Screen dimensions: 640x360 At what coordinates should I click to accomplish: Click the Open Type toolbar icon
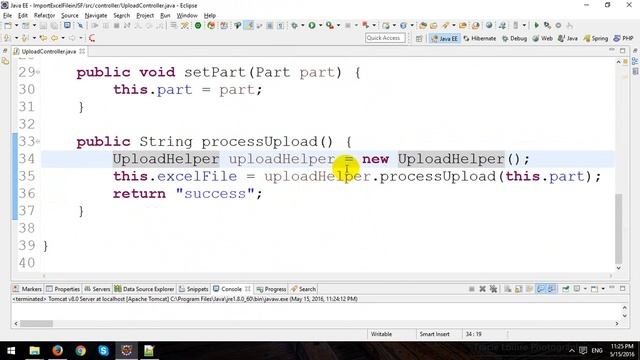423,25
